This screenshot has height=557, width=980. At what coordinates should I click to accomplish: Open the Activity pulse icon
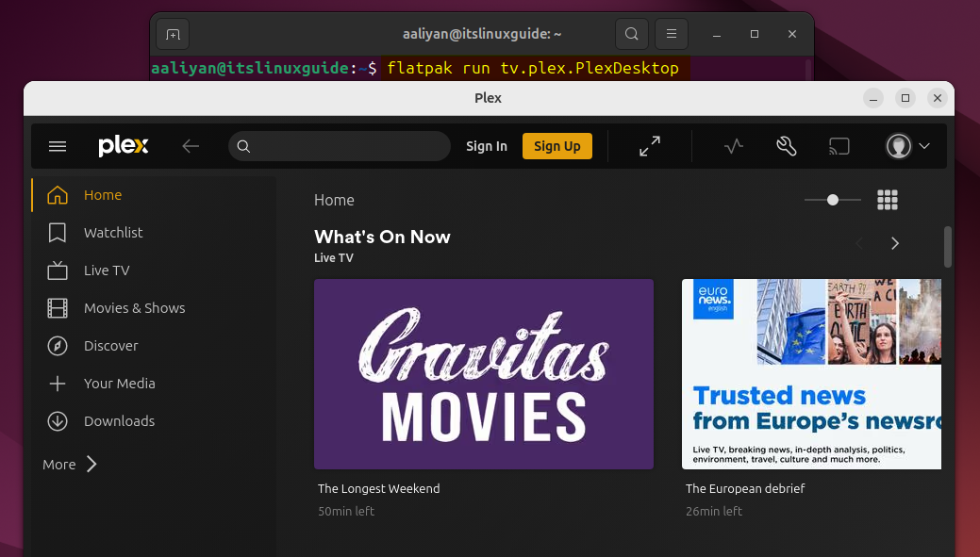coord(734,146)
